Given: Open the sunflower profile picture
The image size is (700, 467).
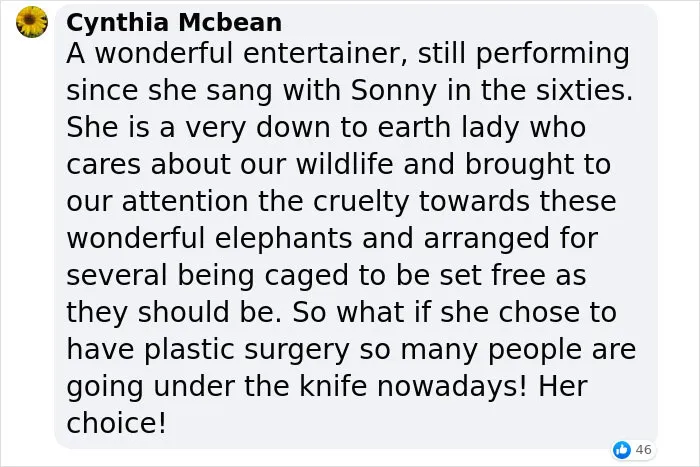Looking at the screenshot, I should click(x=32, y=22).
